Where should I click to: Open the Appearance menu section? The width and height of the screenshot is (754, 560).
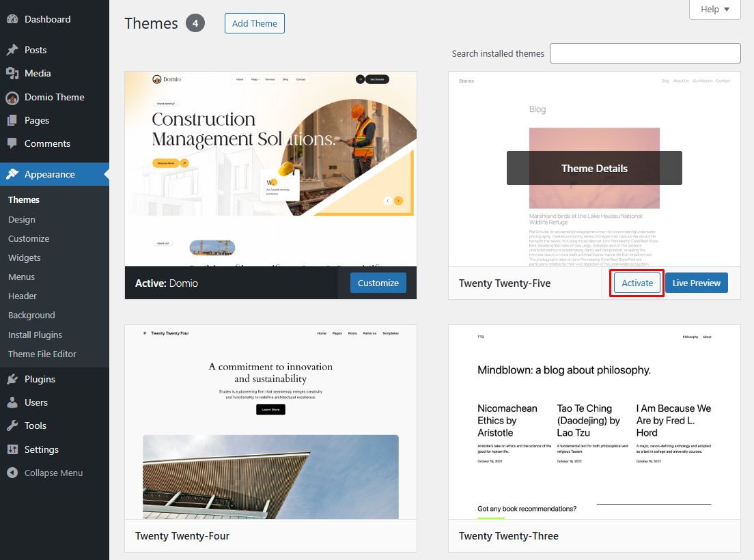pyautogui.click(x=49, y=174)
